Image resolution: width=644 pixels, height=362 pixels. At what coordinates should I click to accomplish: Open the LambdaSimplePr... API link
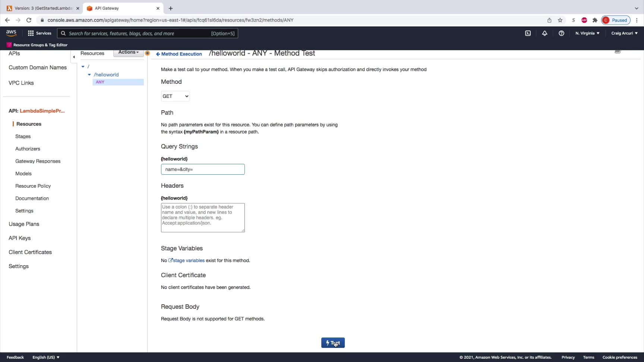(42, 111)
